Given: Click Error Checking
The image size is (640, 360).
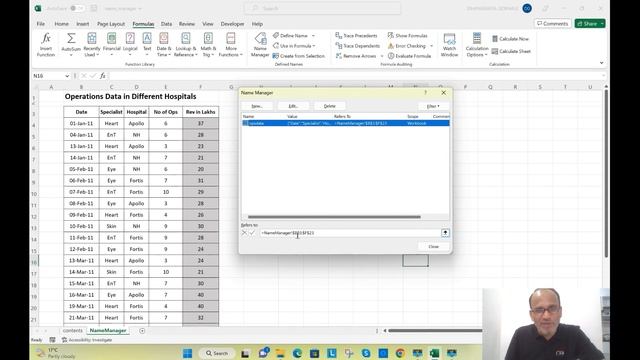Looking at the screenshot, I should tap(407, 46).
